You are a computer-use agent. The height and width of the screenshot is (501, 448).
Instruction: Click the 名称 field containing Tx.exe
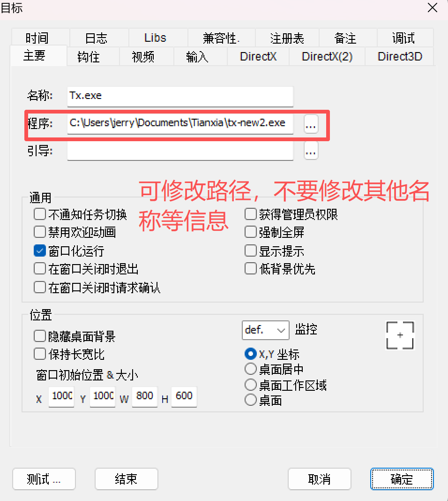[180, 97]
